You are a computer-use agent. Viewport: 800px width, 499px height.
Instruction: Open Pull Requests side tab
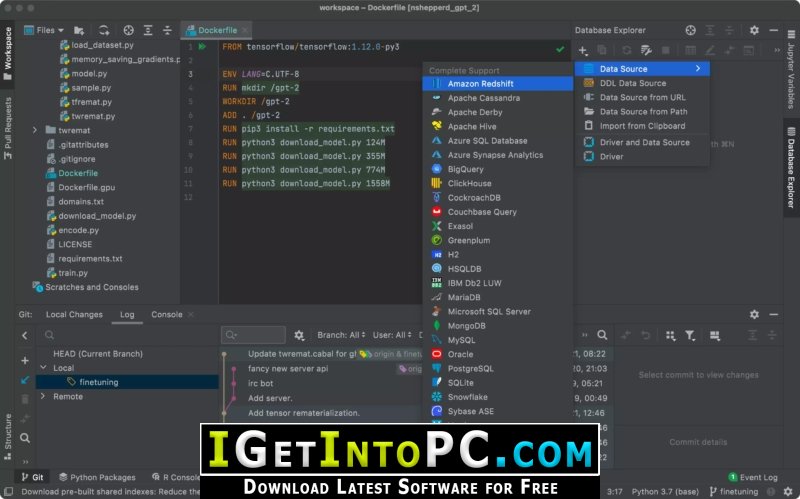click(x=7, y=128)
